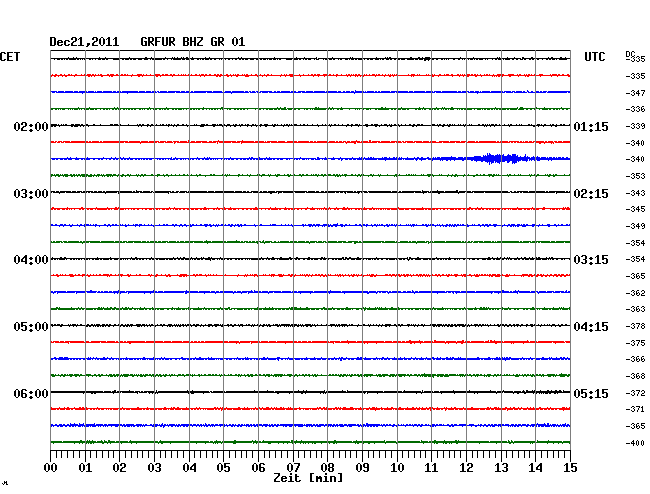Click the 04:15 UTC time label

point(591,327)
